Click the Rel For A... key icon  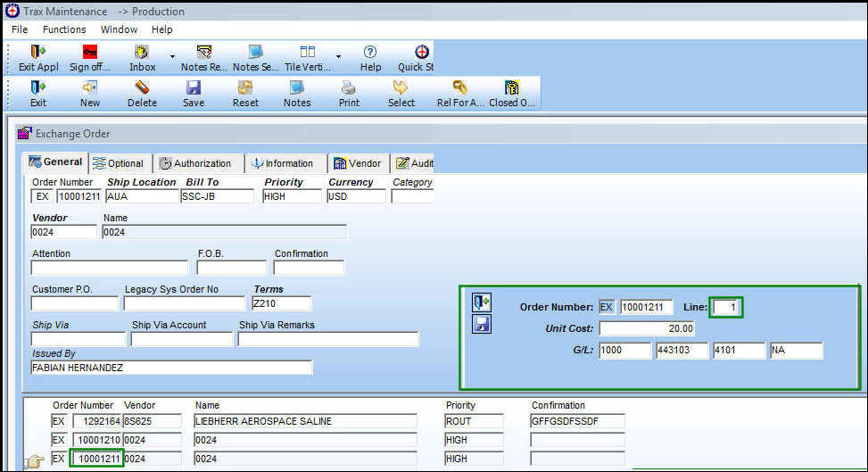coord(459,87)
